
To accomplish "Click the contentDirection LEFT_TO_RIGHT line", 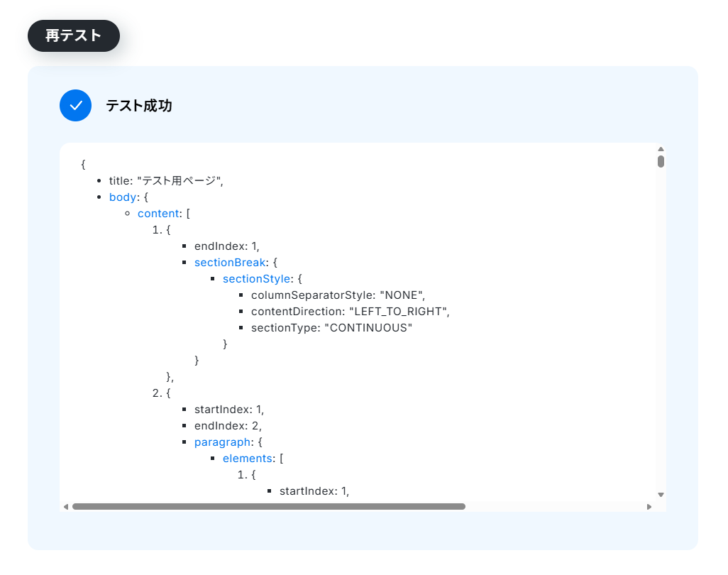I will [x=351, y=312].
